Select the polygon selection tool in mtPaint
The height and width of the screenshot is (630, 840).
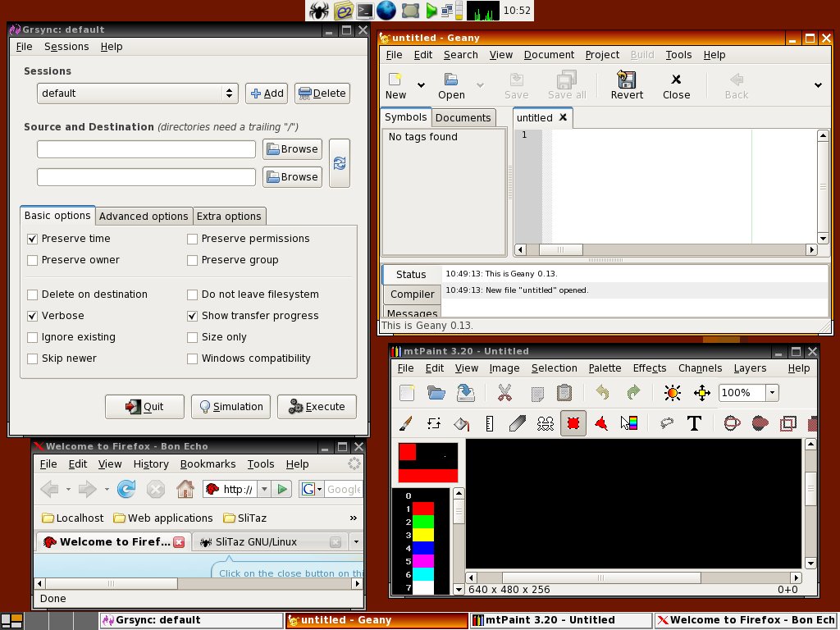(x=601, y=424)
